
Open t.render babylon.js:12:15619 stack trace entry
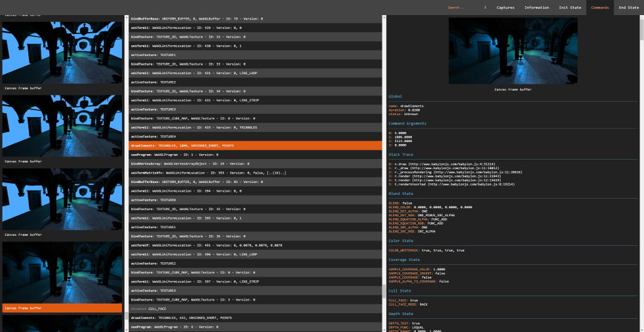coord(445,180)
